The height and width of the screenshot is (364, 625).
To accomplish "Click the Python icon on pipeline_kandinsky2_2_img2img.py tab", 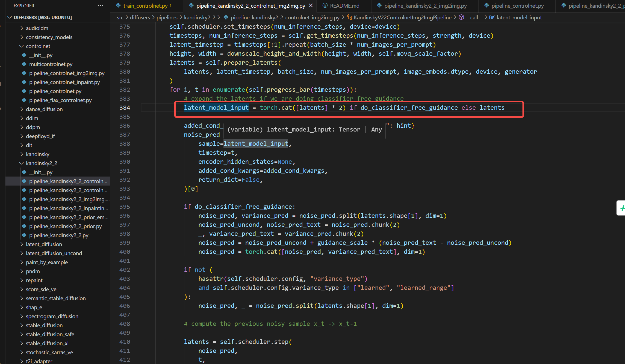I will [379, 5].
